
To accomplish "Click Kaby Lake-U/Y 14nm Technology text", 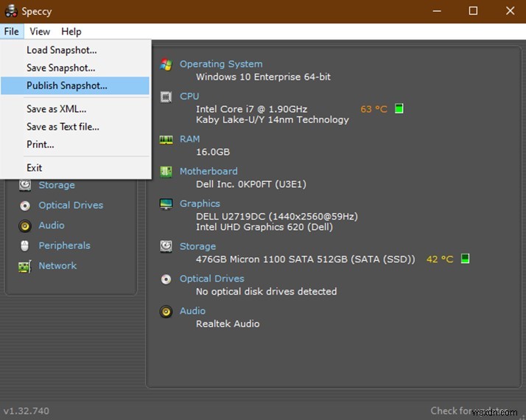I will (x=273, y=120).
